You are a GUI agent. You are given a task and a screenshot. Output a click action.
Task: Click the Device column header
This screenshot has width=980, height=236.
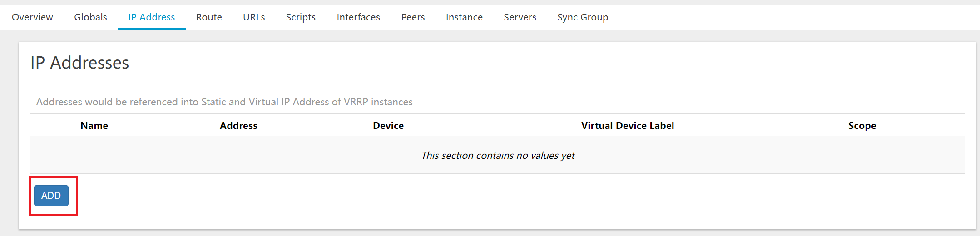point(388,126)
